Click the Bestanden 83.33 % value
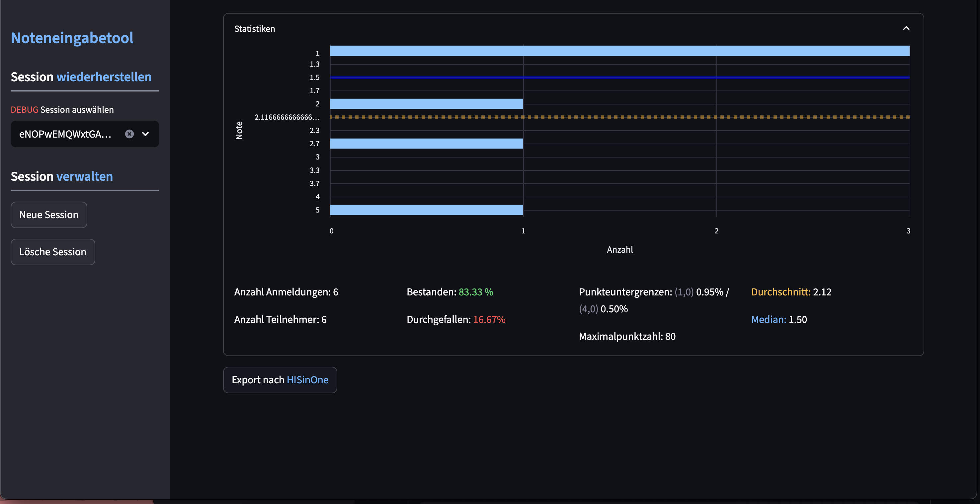This screenshot has height=504, width=980. [x=475, y=292]
